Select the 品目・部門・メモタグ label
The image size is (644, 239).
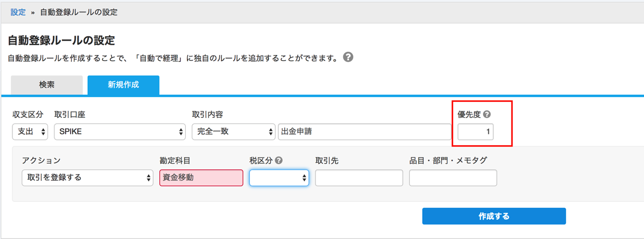point(448,160)
